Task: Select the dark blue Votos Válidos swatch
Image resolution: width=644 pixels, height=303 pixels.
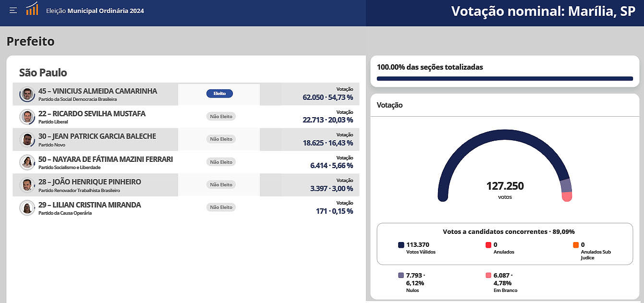Action: pos(401,245)
